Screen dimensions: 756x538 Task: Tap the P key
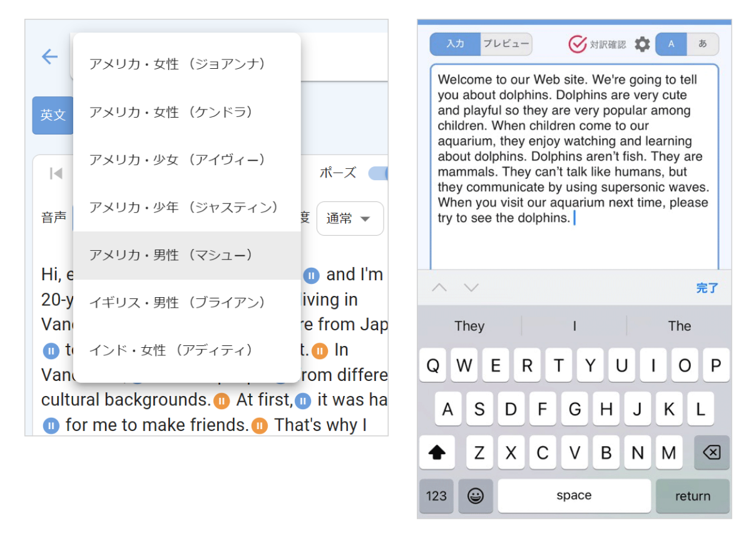click(716, 365)
